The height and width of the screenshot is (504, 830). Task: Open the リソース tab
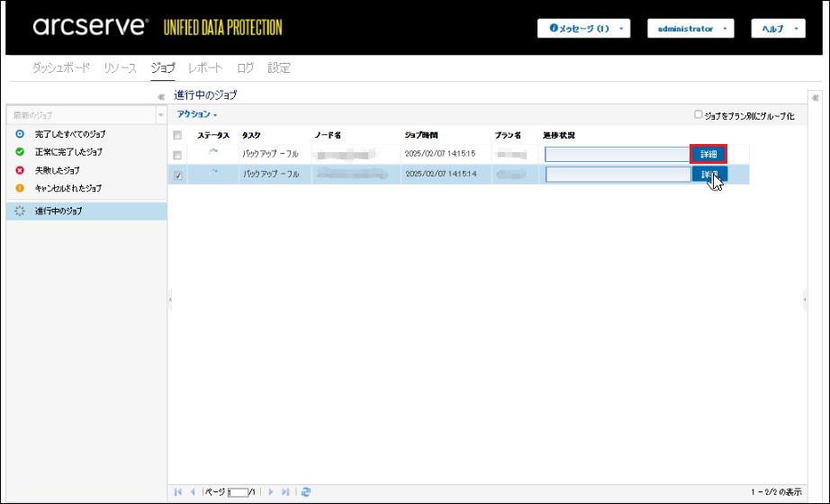[x=120, y=68]
